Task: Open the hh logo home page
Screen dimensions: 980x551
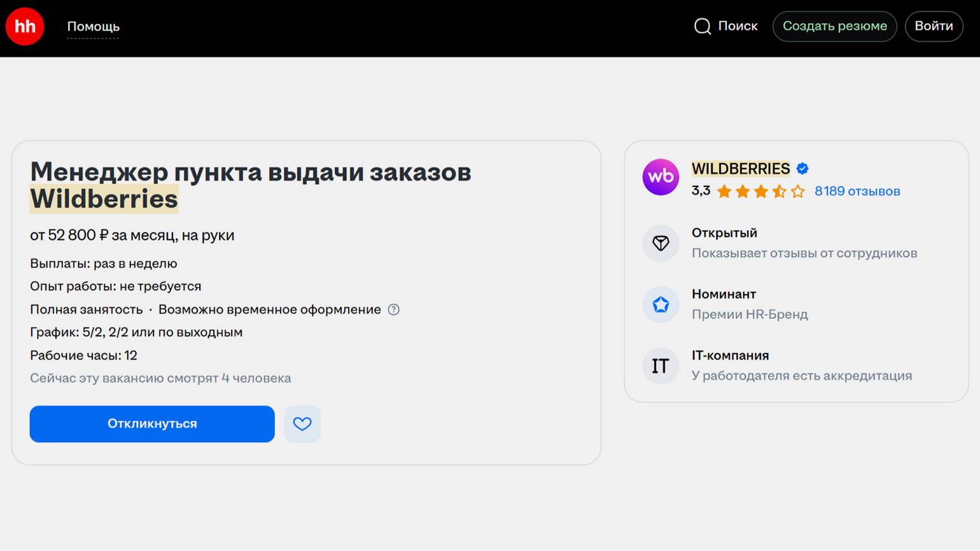Action: pyautogui.click(x=25, y=27)
